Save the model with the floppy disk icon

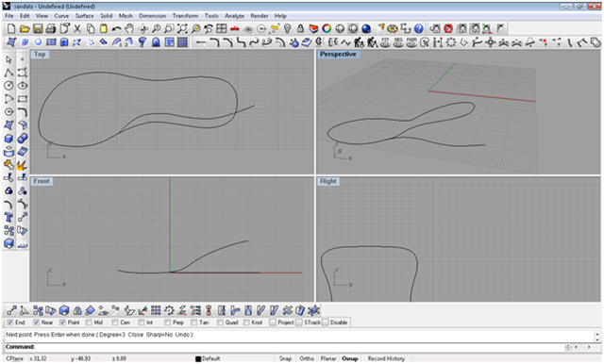click(38, 29)
